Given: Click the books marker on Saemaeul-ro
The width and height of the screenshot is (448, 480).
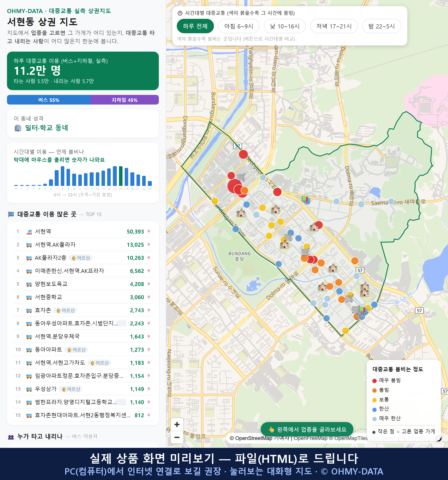Looking at the screenshot, I should 306,200.
